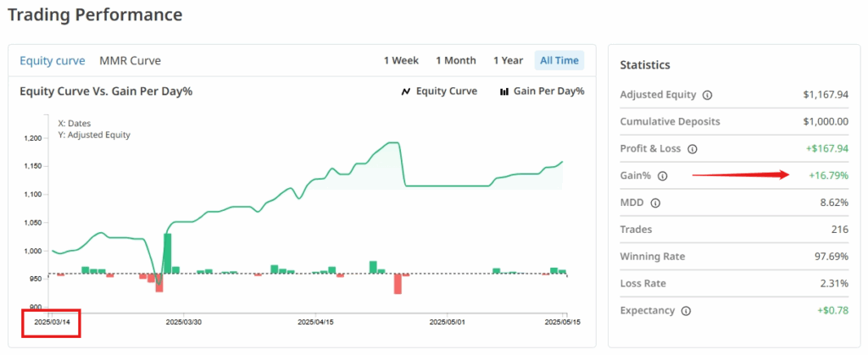Screen dimensions: 868x355
Task: Click info icon beside Profit & Loss
Action: pos(692,148)
